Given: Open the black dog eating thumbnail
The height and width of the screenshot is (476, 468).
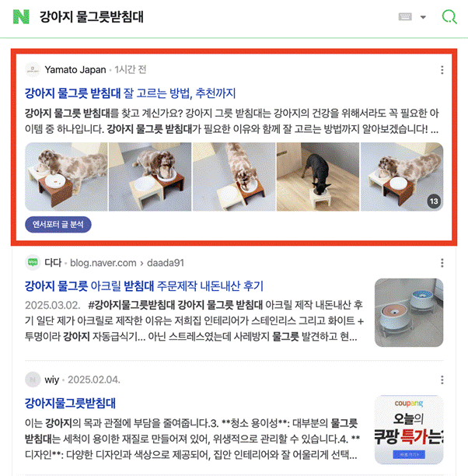Looking at the screenshot, I should pos(318,177).
